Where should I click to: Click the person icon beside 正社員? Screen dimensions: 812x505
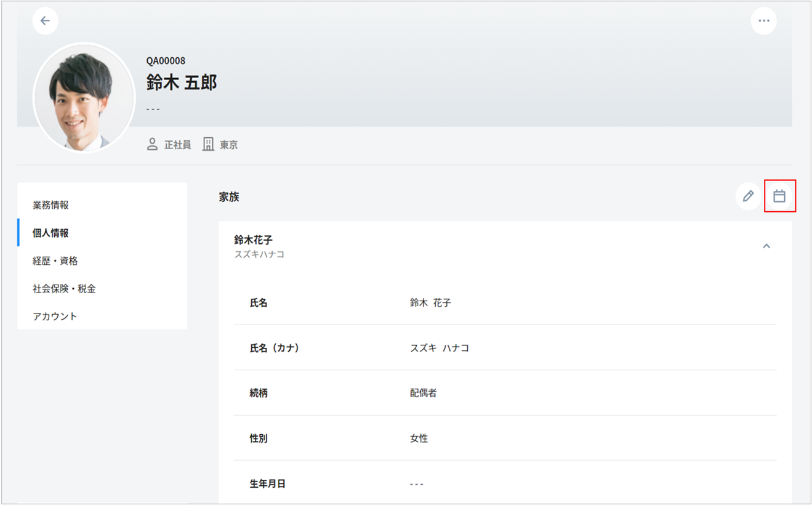tap(152, 145)
